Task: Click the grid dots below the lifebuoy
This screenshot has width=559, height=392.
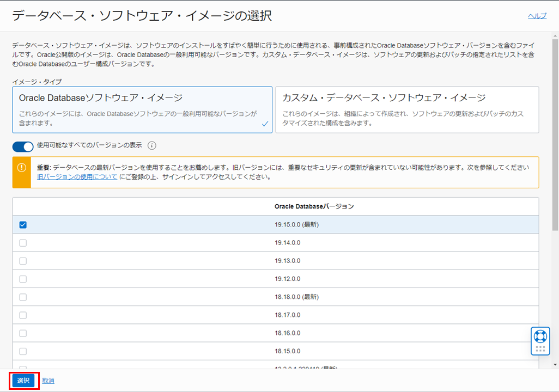Action: coord(540,349)
